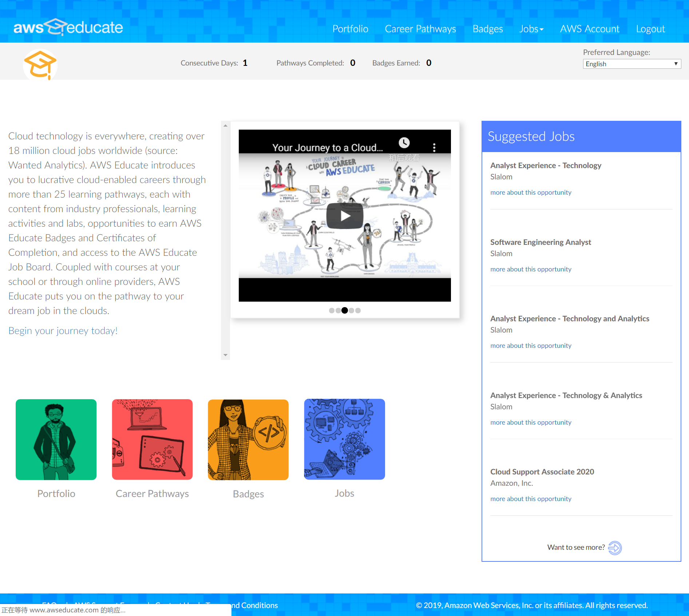Viewport: 689px width, 616px height.
Task: Open more about Analyst Experience - Technology opportunity
Action: (x=531, y=192)
